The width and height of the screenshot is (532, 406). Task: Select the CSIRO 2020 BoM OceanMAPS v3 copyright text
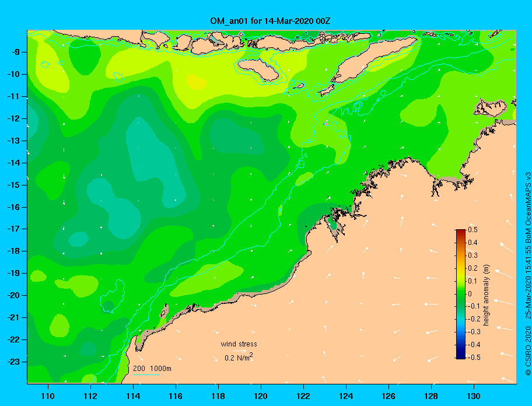(x=528, y=274)
